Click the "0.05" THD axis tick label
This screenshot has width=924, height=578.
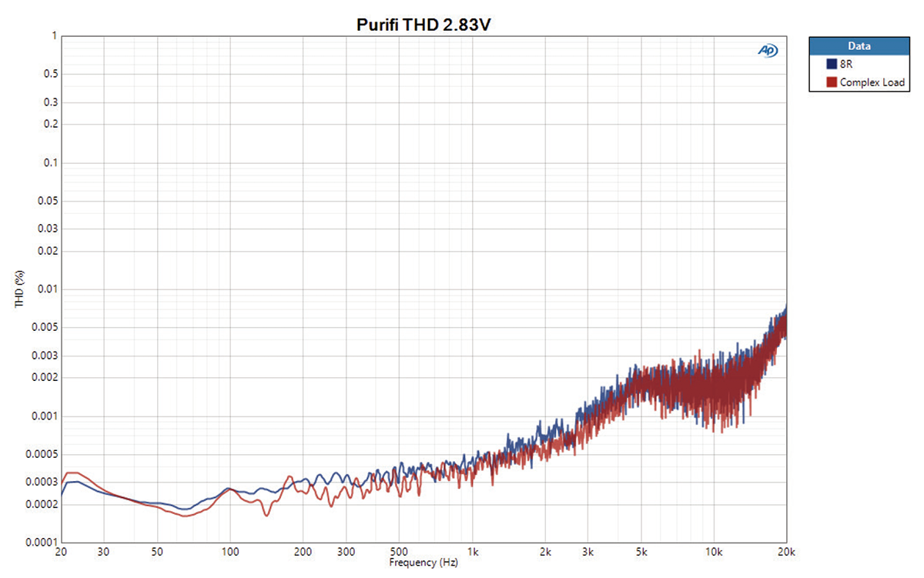49,201
